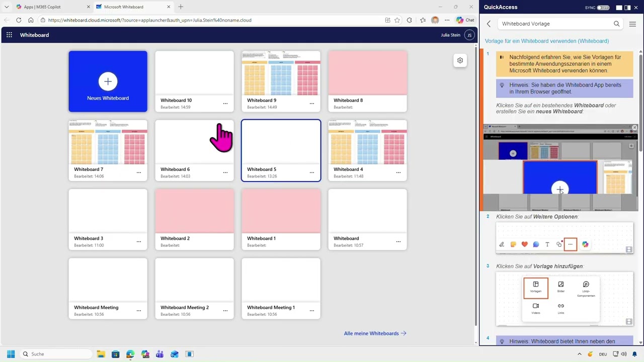Open Julia Stein account avatar JS
644x362 pixels.
(469, 35)
